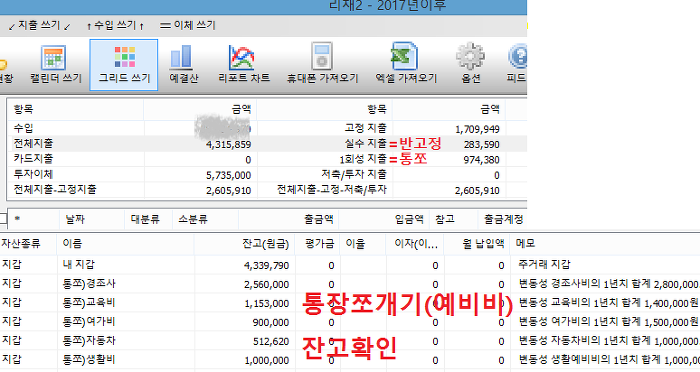Click 출금계정 column header

[504, 219]
